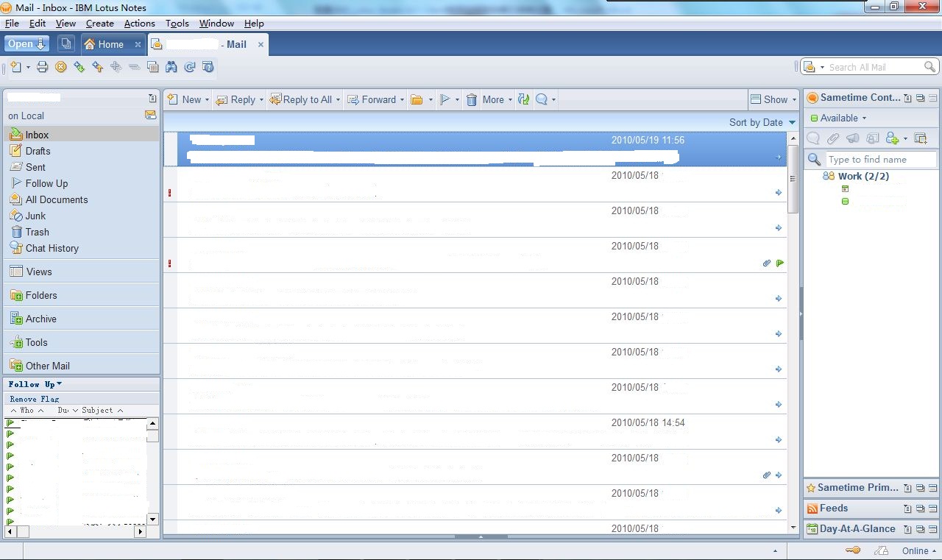The height and width of the screenshot is (560, 942).
Task: Open Chat History in navigator
Action: [x=81, y=248]
